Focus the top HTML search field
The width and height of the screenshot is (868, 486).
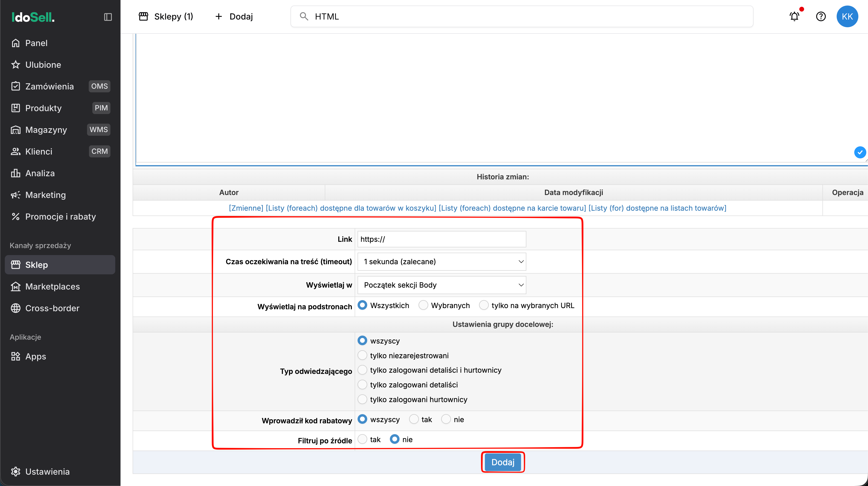coord(522,16)
